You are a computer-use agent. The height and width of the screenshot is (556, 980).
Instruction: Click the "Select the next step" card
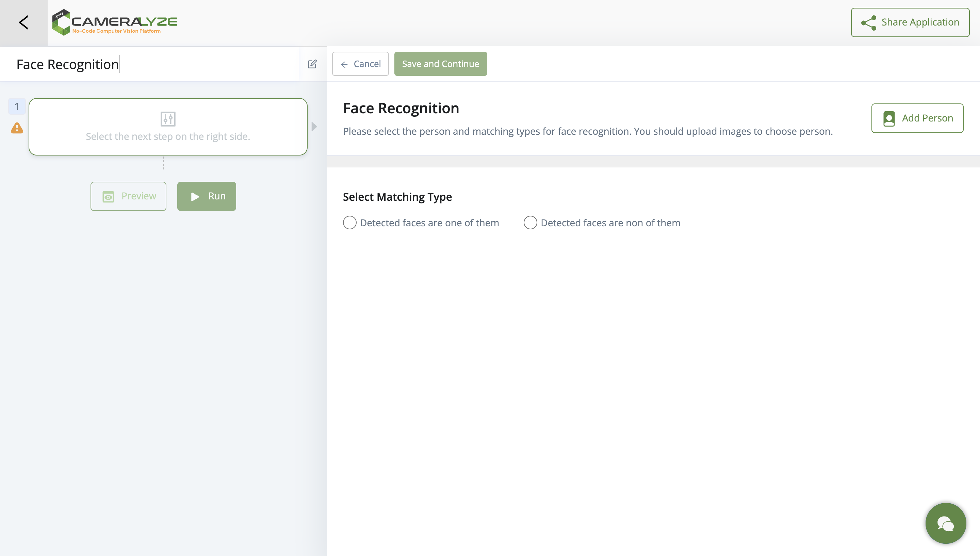168,127
